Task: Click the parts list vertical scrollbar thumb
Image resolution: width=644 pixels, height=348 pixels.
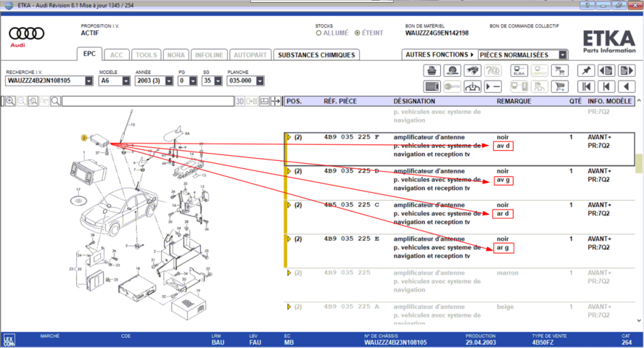Action: [639, 163]
